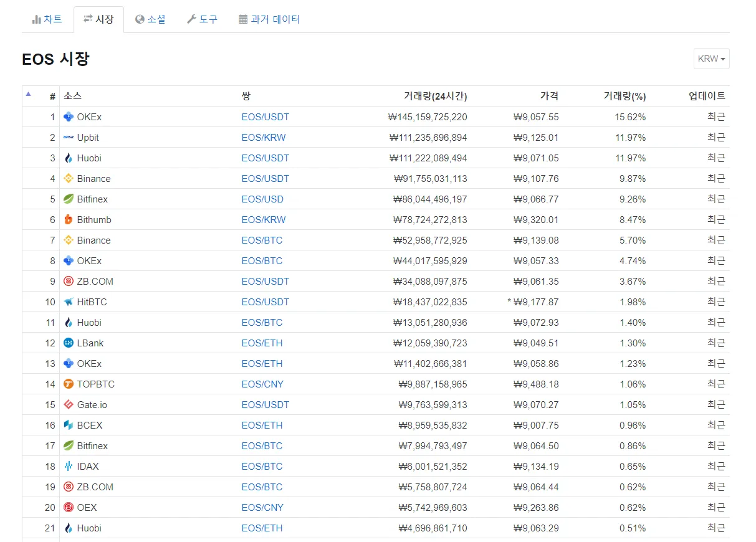This screenshot has height=542, width=756.
Task: Select the HitBTC source name
Action: (x=92, y=302)
